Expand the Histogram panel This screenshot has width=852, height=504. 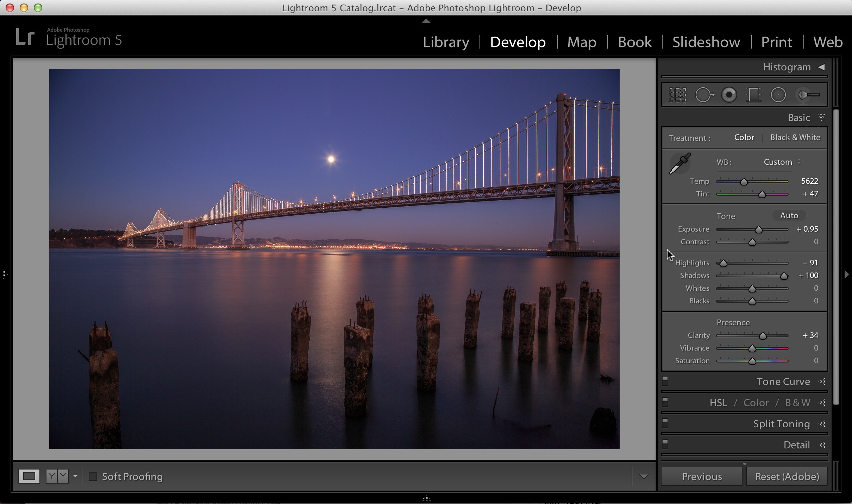click(x=821, y=67)
